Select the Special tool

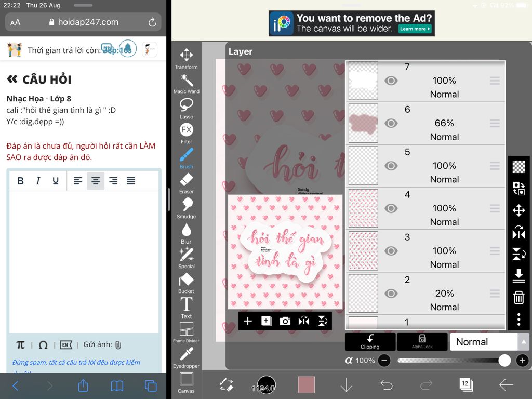point(187,258)
